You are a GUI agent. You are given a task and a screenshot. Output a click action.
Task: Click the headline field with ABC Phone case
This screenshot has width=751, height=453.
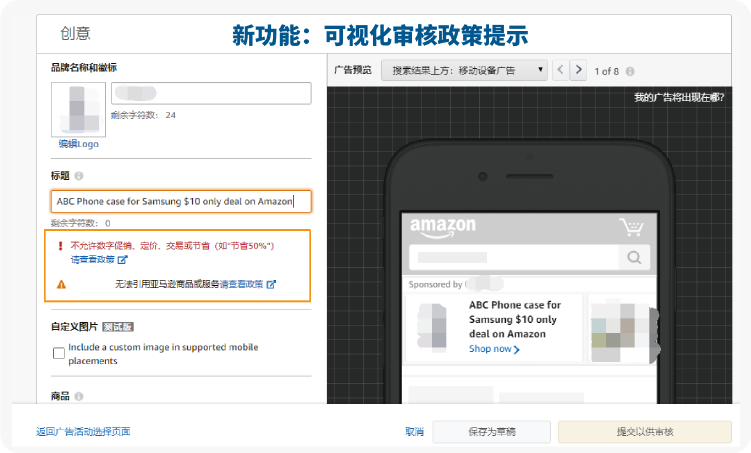[181, 202]
